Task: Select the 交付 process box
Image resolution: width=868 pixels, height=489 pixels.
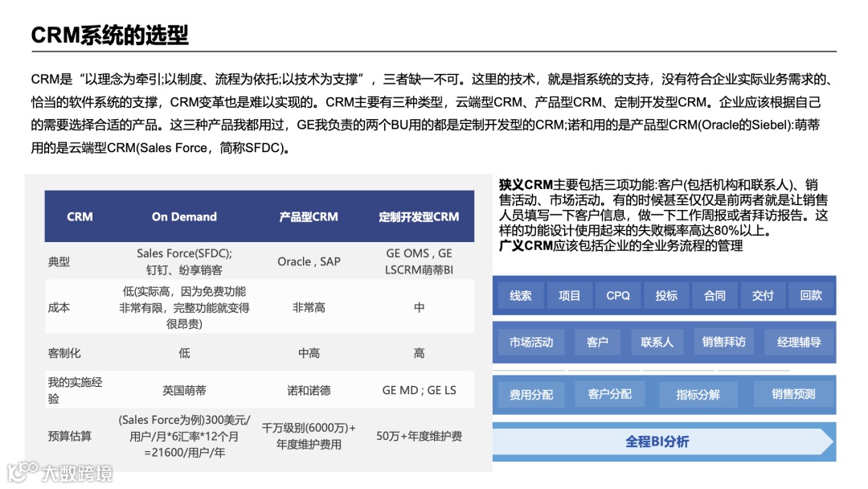Action: (x=763, y=295)
